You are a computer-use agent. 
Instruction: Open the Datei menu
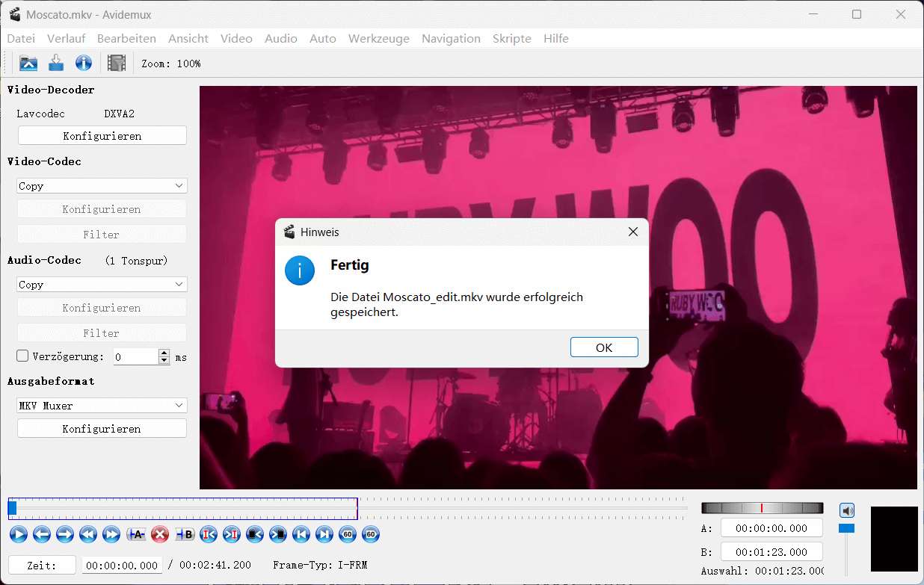tap(21, 39)
